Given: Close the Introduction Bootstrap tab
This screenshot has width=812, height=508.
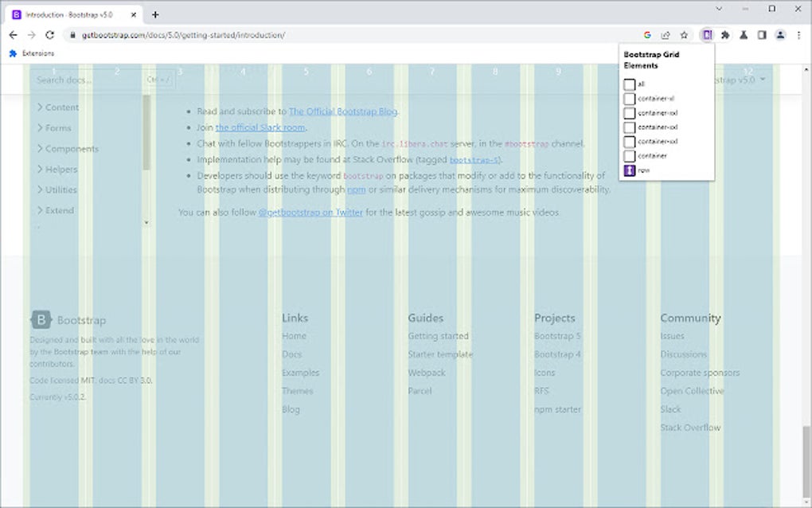Looking at the screenshot, I should [134, 14].
